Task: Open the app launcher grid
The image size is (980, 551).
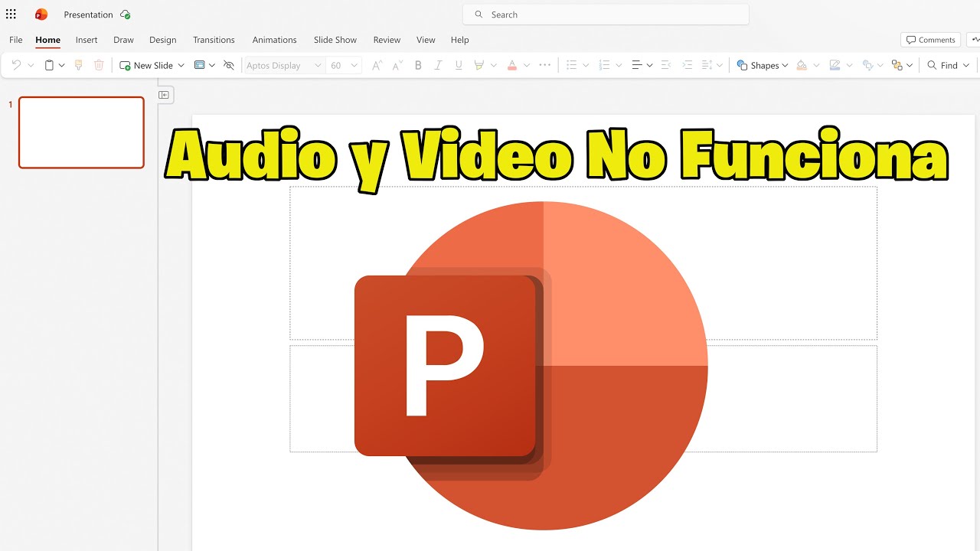Action: coord(11,15)
